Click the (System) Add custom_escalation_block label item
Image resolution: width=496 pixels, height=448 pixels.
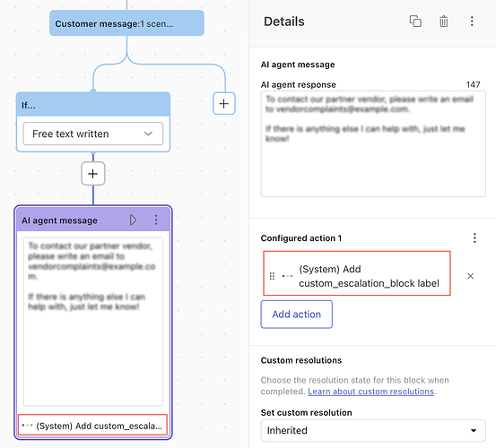click(x=357, y=273)
